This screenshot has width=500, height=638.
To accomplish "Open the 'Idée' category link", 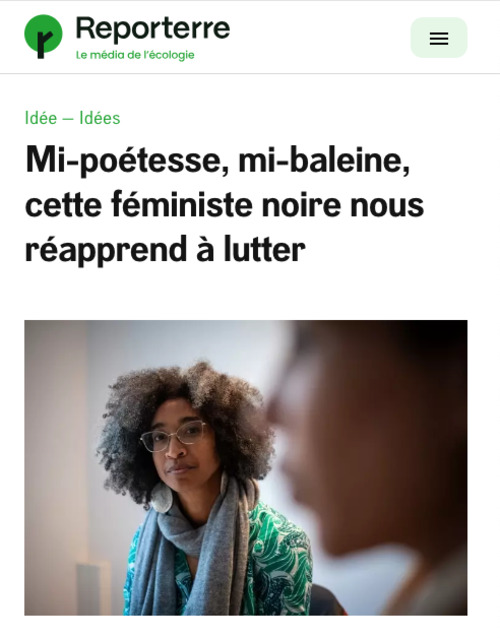I will pos(41,118).
